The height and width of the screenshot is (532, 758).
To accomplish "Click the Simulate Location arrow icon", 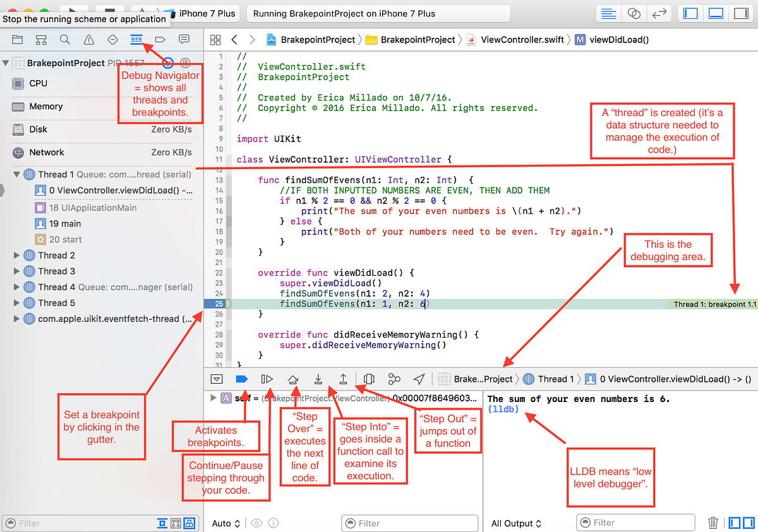I will (x=418, y=379).
